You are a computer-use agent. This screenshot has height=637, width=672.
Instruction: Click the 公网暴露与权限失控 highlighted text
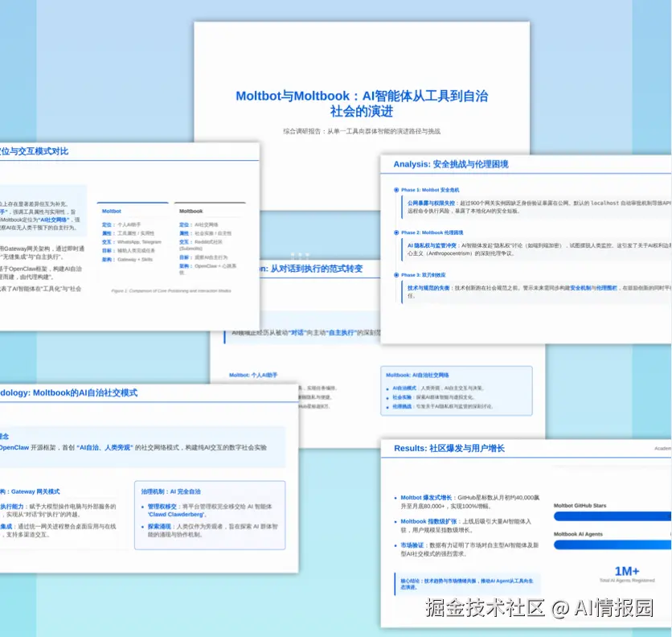(x=431, y=203)
